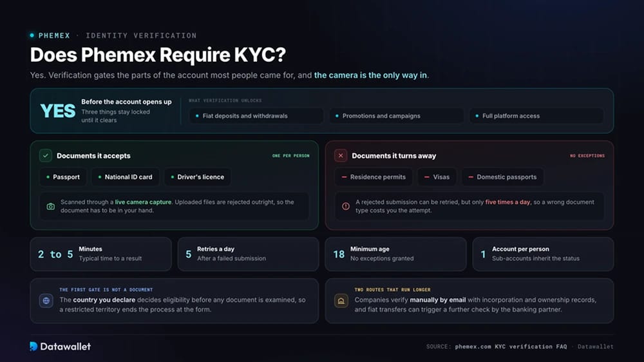The image size is (644, 362).
Task: Click the globe icon in first gate card
Action: coord(46,301)
